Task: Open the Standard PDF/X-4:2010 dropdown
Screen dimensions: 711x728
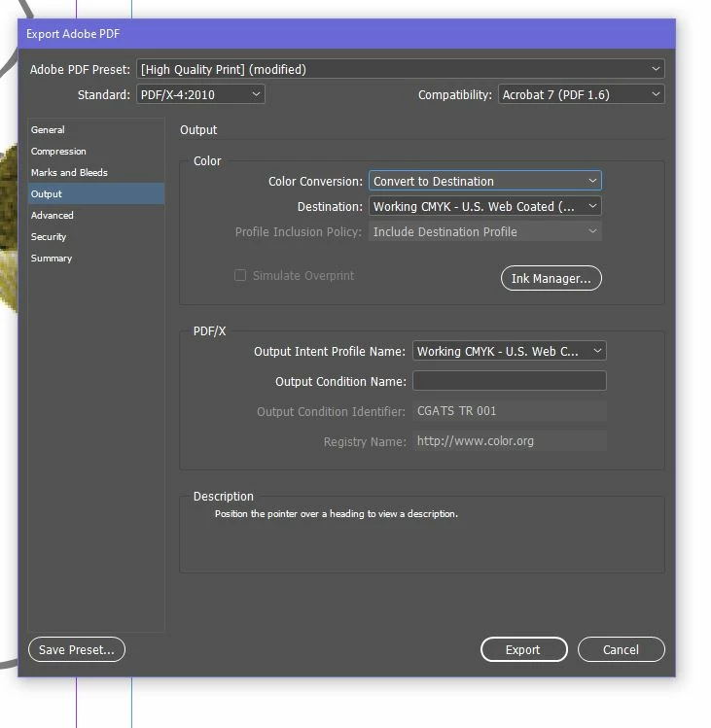Action: point(200,94)
